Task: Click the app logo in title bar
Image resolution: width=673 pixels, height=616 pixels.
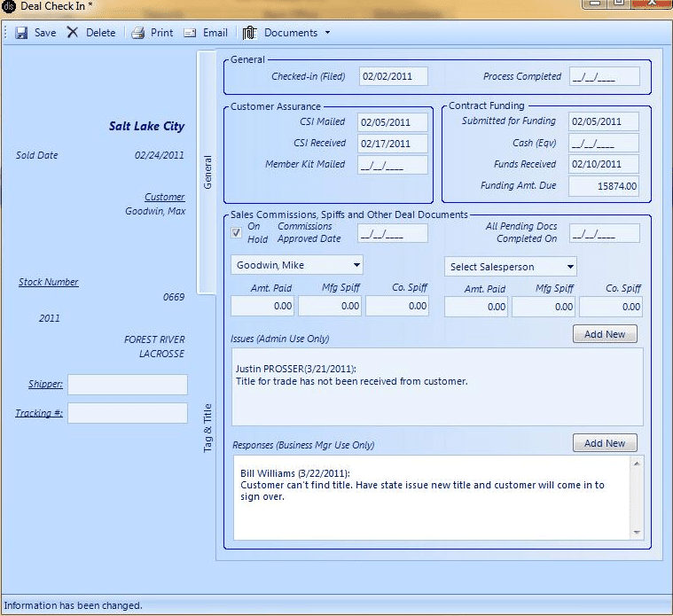Action: [x=9, y=6]
